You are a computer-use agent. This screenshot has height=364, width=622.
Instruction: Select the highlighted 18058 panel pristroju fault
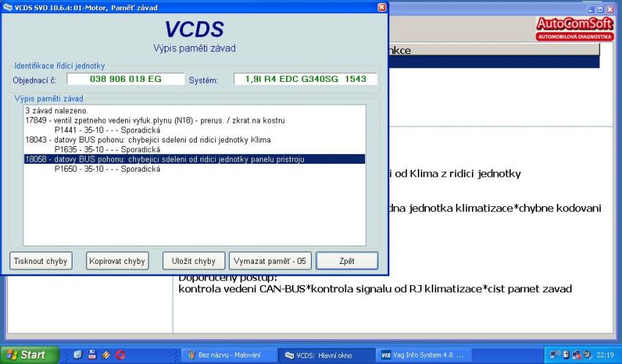pos(195,159)
